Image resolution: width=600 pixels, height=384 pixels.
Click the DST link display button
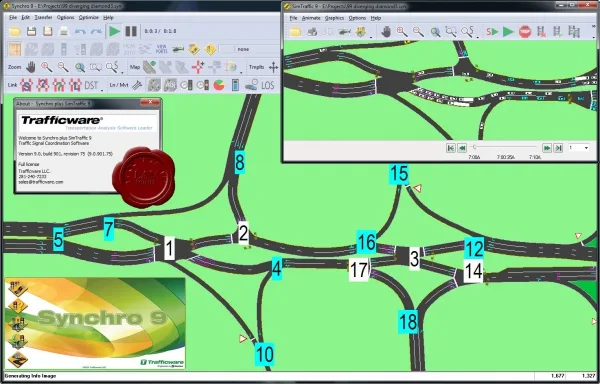[91, 85]
